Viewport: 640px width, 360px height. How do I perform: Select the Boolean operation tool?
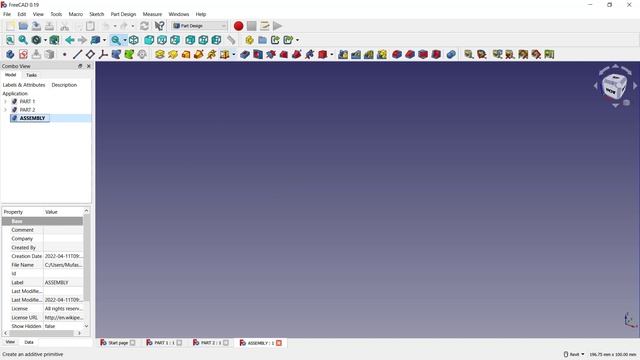click(x=451, y=54)
